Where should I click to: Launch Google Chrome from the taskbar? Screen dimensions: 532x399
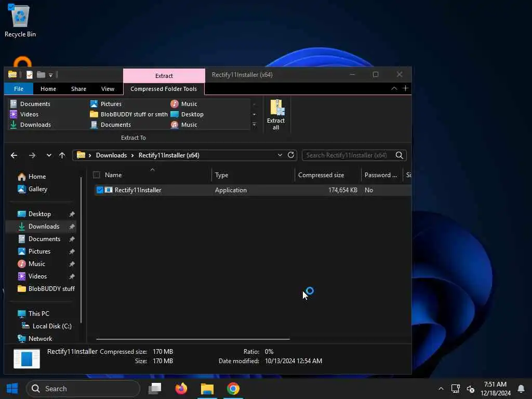point(233,389)
